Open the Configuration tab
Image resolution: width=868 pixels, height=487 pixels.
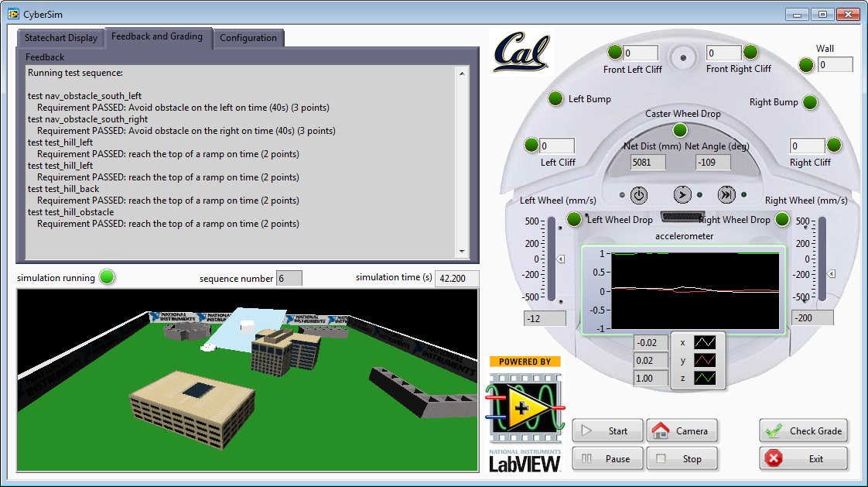pyautogui.click(x=248, y=38)
